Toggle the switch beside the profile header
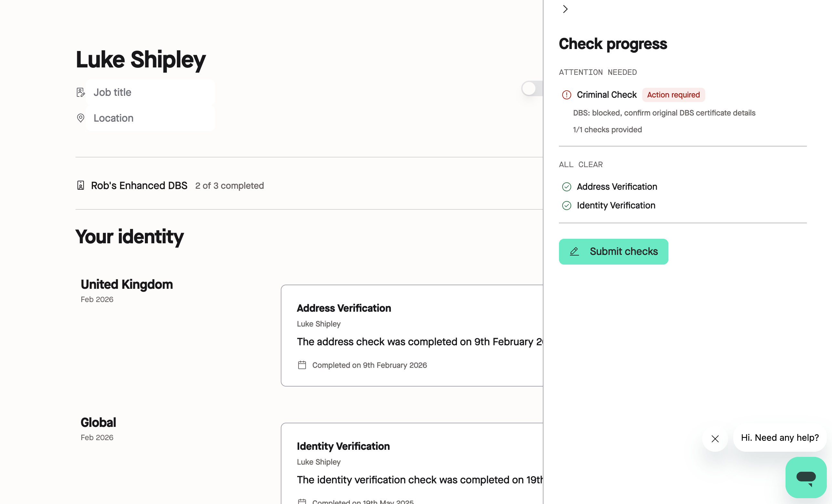 pos(532,88)
